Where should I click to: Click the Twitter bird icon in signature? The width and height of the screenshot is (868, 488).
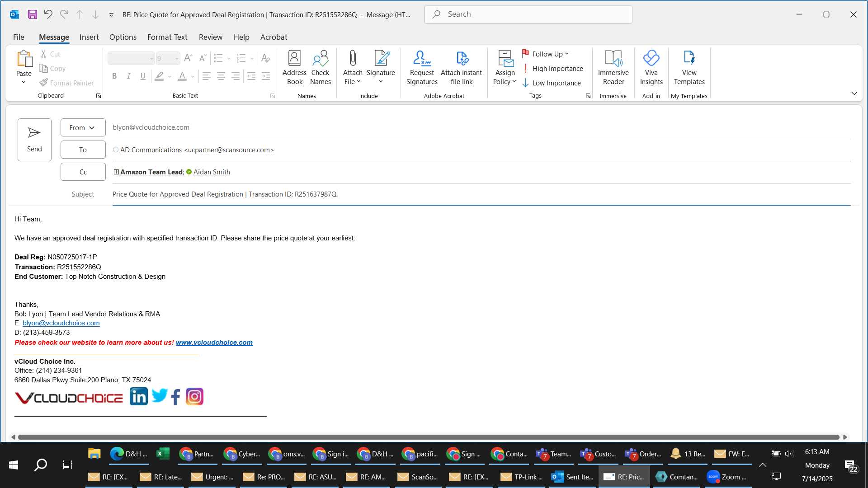pos(159,395)
